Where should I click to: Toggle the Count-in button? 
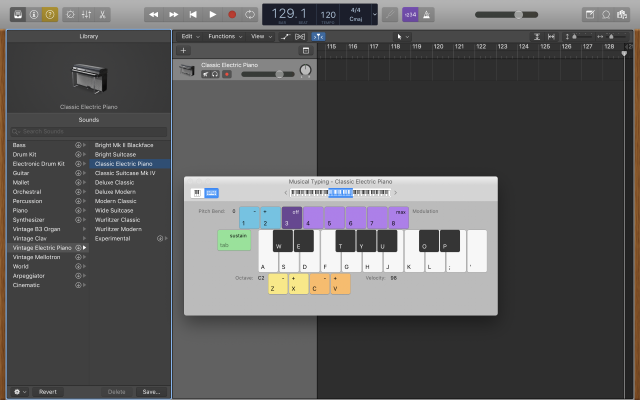tap(410, 15)
